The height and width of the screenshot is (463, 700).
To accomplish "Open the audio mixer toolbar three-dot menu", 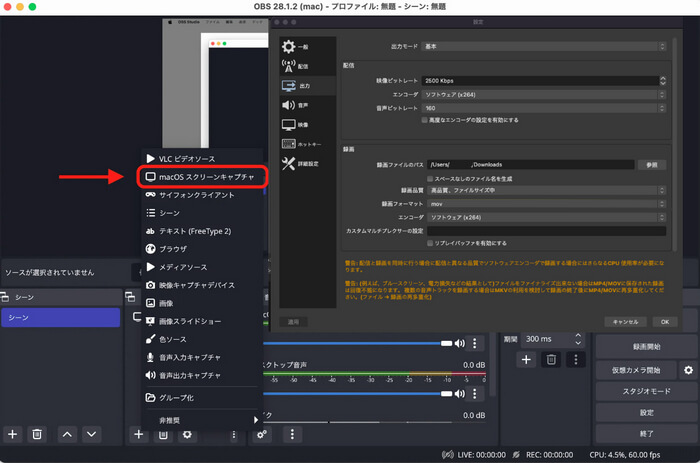I will click(x=292, y=434).
